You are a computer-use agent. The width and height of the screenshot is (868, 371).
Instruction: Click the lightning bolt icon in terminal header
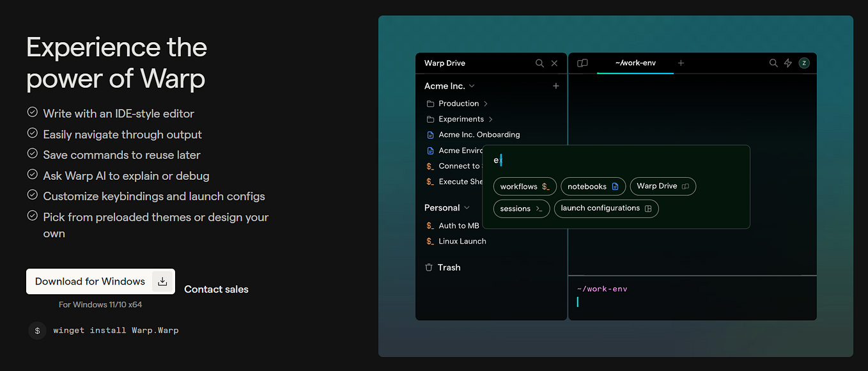coord(788,63)
